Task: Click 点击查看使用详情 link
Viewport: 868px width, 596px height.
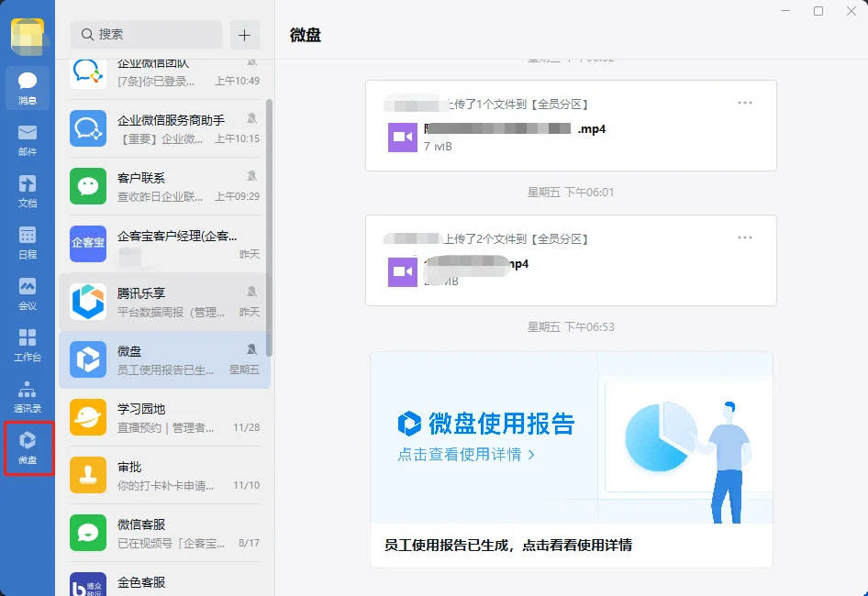Action: click(x=465, y=455)
